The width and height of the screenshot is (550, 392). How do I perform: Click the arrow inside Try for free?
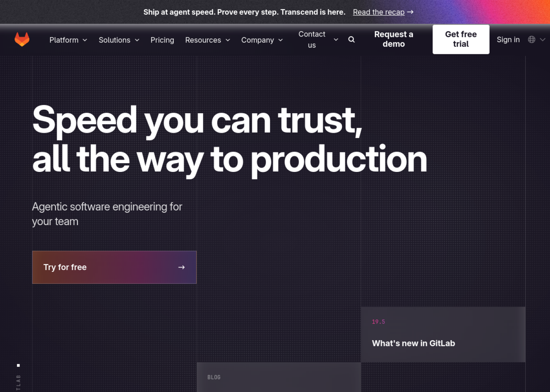(x=182, y=267)
